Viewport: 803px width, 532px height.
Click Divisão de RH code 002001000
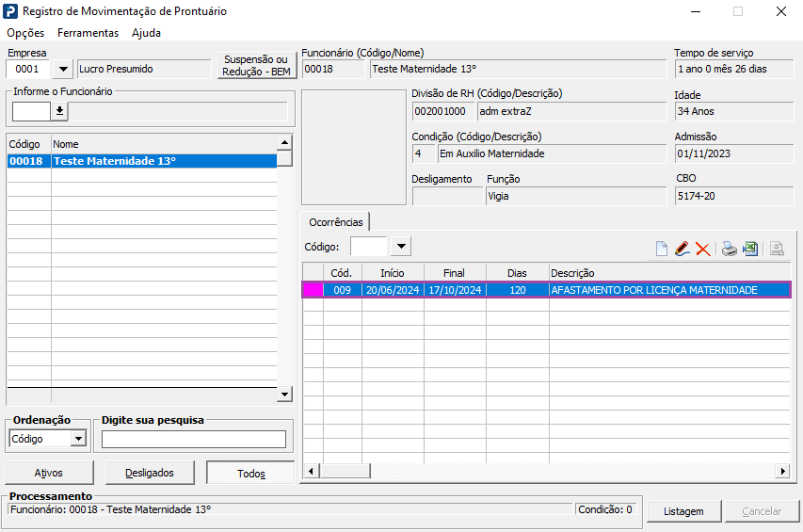click(443, 111)
